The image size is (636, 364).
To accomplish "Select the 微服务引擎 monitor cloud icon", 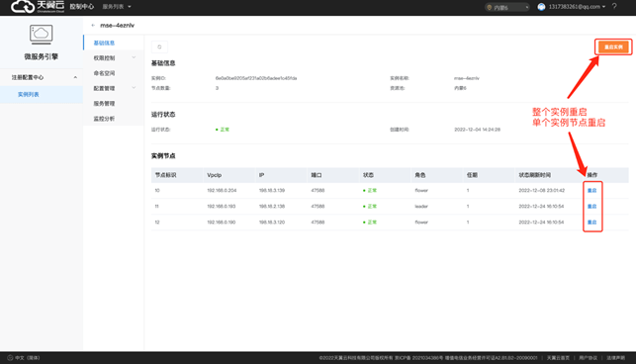I will coord(41,35).
